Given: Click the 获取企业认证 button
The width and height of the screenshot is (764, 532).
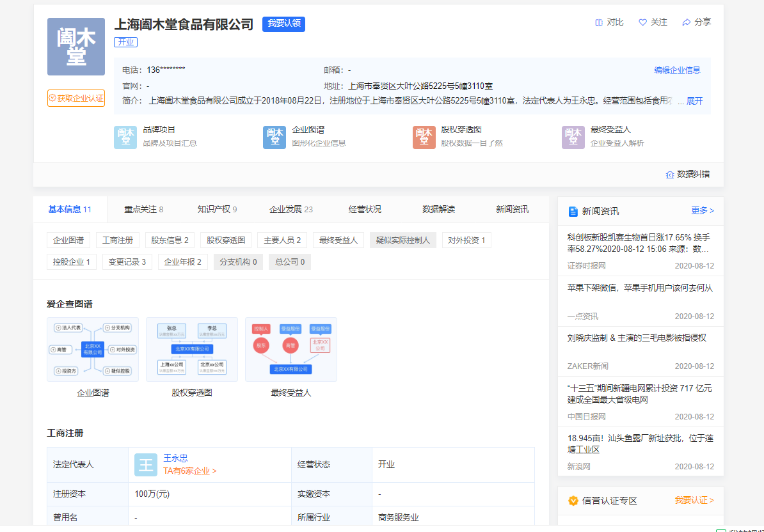Looking at the screenshot, I should [76, 98].
